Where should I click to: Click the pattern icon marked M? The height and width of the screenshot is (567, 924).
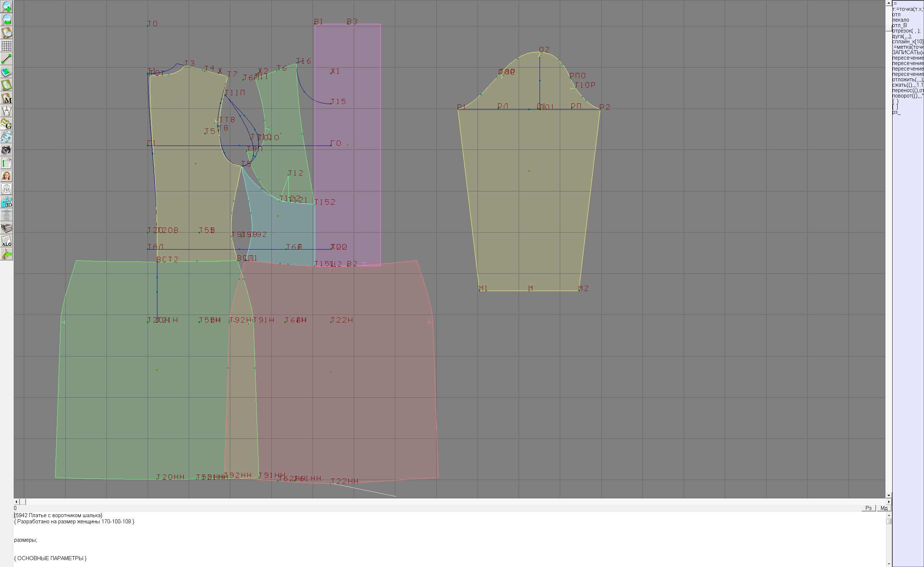tap(7, 98)
